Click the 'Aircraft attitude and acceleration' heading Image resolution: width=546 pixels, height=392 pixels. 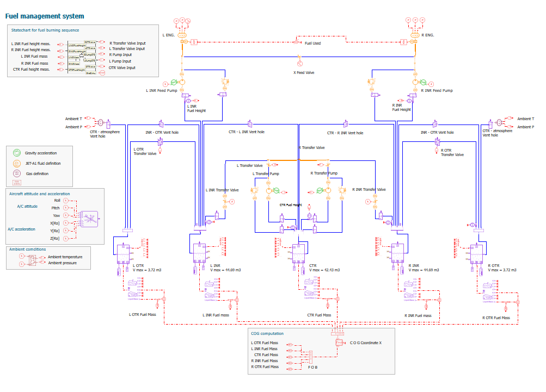[39, 194]
